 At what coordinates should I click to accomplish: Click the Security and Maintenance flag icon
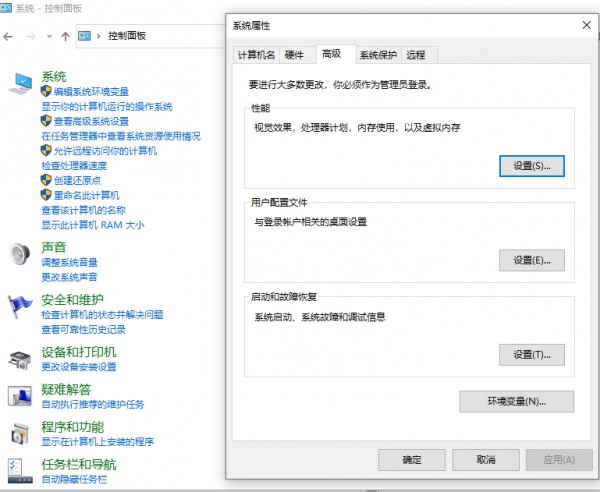20,305
